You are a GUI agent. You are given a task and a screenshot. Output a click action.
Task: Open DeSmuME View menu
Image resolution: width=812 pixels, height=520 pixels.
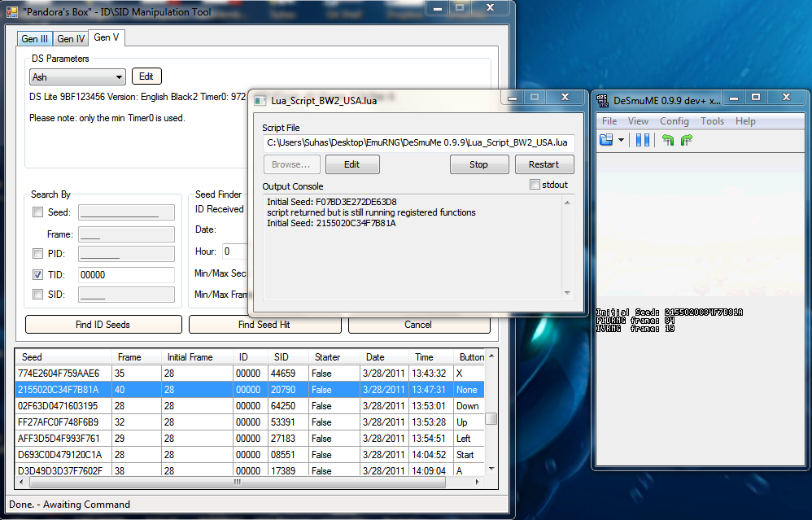[x=638, y=120]
